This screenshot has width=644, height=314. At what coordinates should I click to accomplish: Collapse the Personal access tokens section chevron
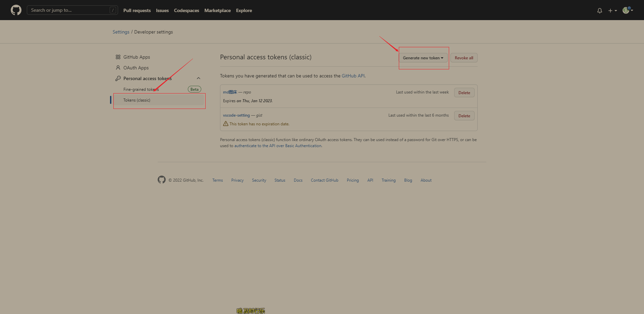click(199, 78)
